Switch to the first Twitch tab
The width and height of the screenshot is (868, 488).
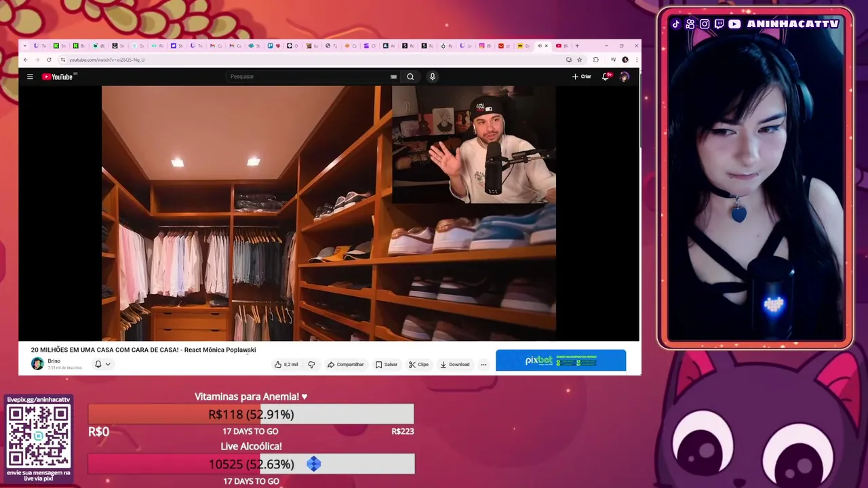pyautogui.click(x=40, y=45)
